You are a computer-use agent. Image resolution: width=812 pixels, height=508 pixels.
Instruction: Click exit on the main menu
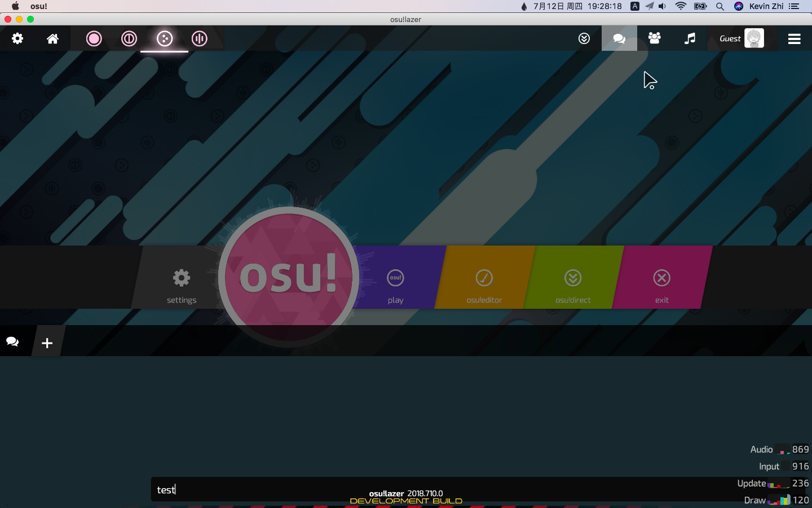click(661, 285)
